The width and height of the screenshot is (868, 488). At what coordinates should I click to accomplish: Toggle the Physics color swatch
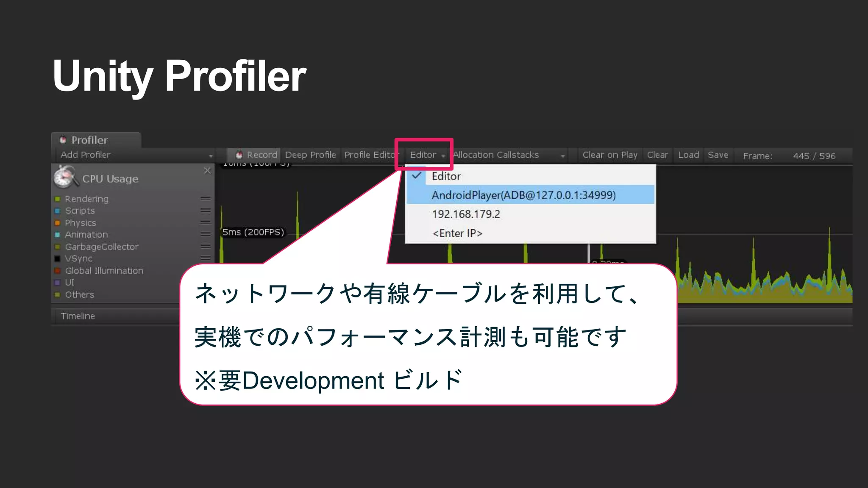click(x=58, y=223)
